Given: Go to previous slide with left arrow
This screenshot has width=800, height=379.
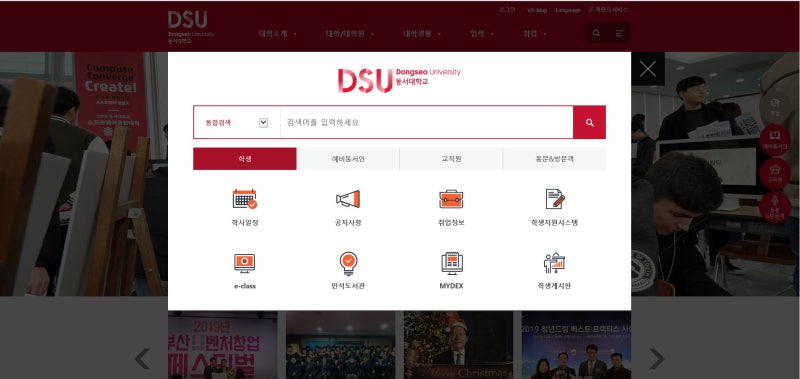Looking at the screenshot, I should [142, 359].
